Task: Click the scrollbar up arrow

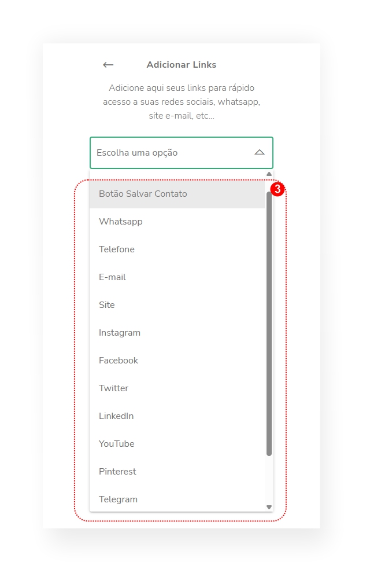Action: pos(269,174)
